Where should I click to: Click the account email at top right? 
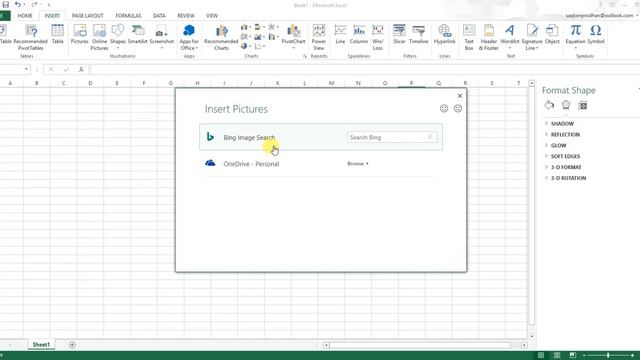599,16
